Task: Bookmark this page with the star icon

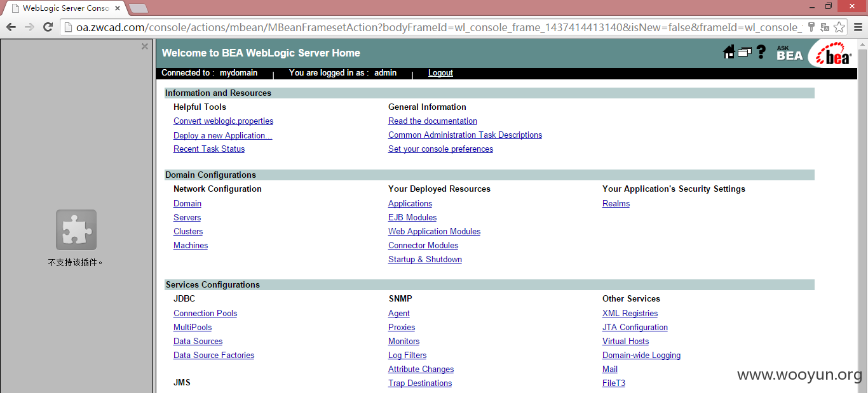Action: [839, 27]
